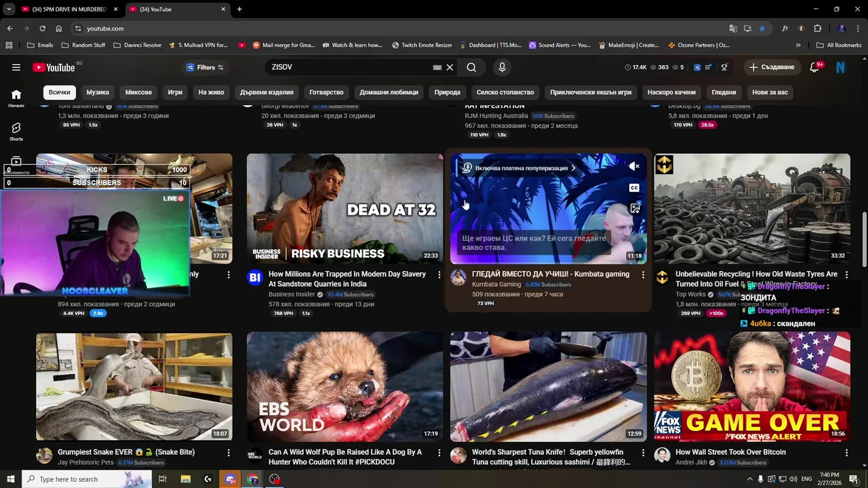Select the Наскоро качени chip

point(671,92)
